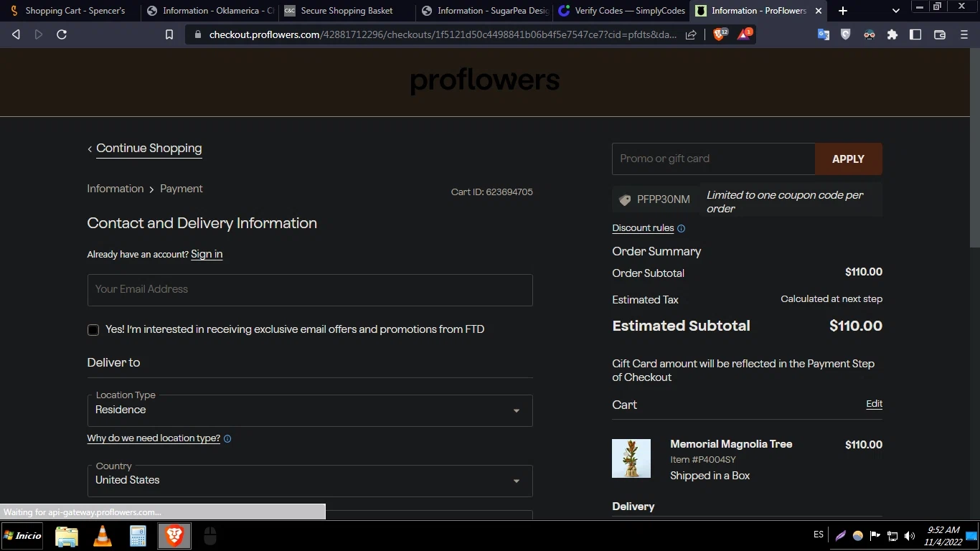Screen dimensions: 980x551
Task: Launch VLC media player from taskbar
Action: (103, 536)
